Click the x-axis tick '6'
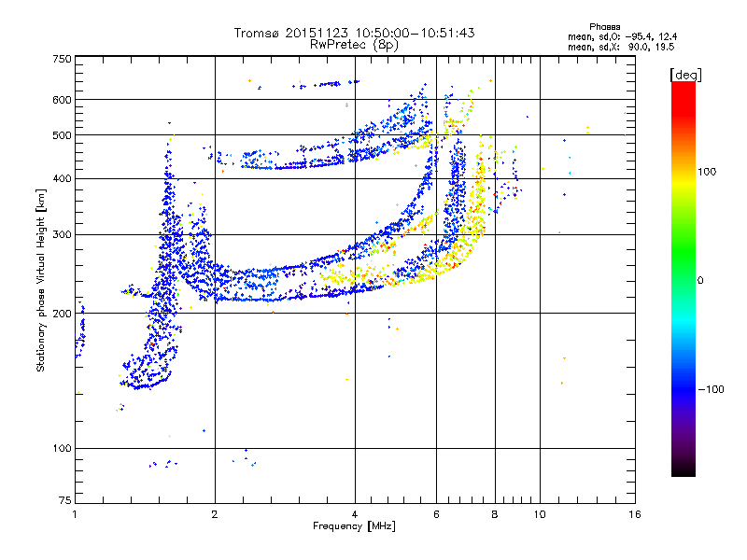747x560 pixels. click(x=436, y=514)
